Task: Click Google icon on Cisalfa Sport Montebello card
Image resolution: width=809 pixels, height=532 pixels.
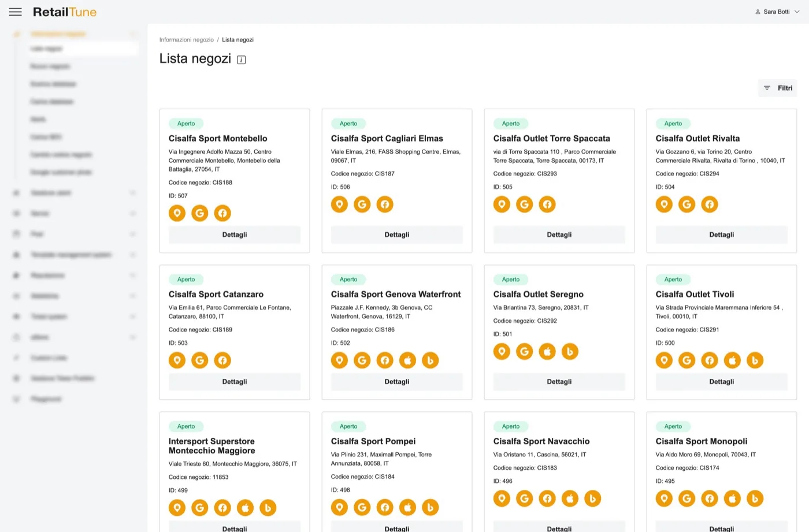Action: click(x=200, y=213)
